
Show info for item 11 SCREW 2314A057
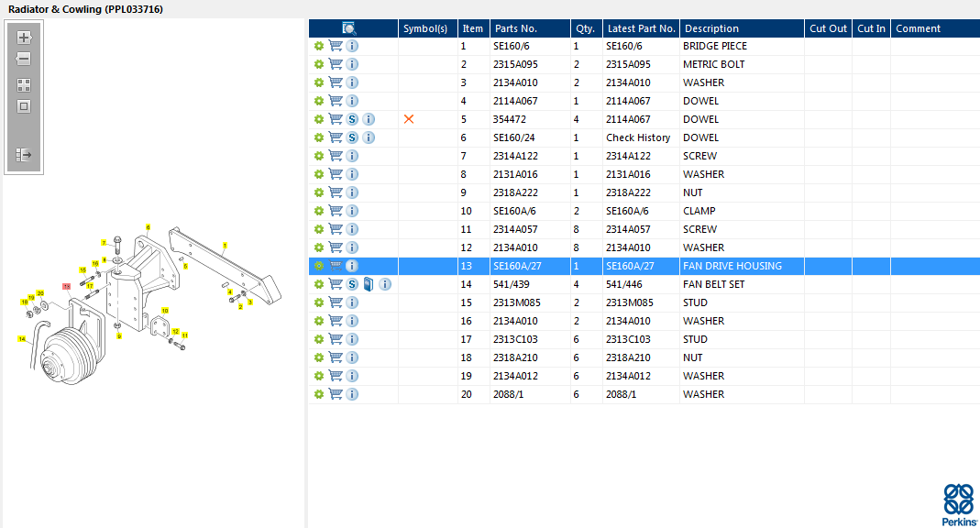click(x=353, y=229)
